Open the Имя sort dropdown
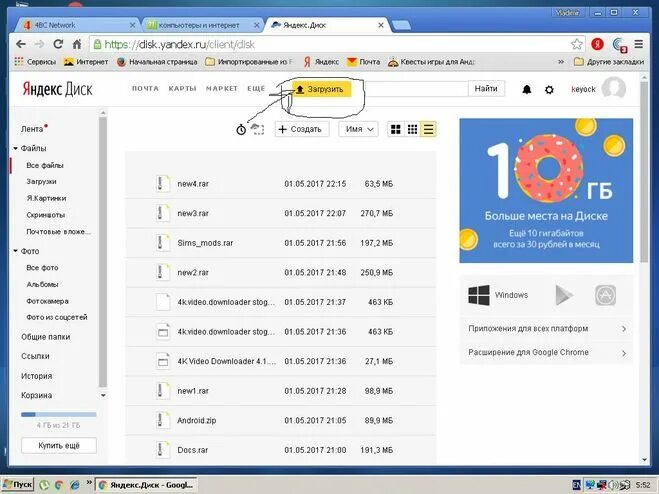The image size is (659, 494). click(358, 129)
